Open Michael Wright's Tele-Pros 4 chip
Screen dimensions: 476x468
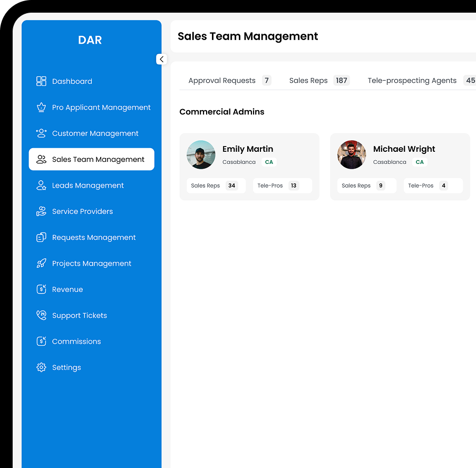point(433,186)
